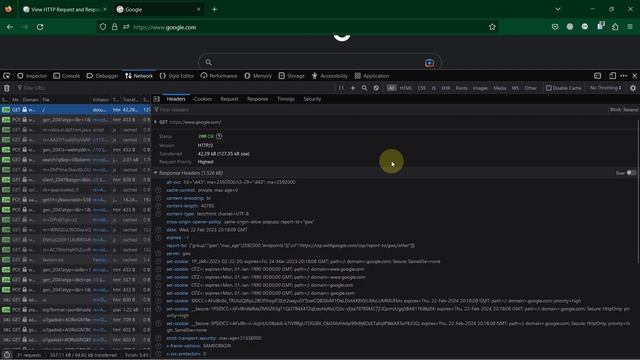640x360 pixels.
Task: Open responsive design mode icon
Action: point(612,76)
